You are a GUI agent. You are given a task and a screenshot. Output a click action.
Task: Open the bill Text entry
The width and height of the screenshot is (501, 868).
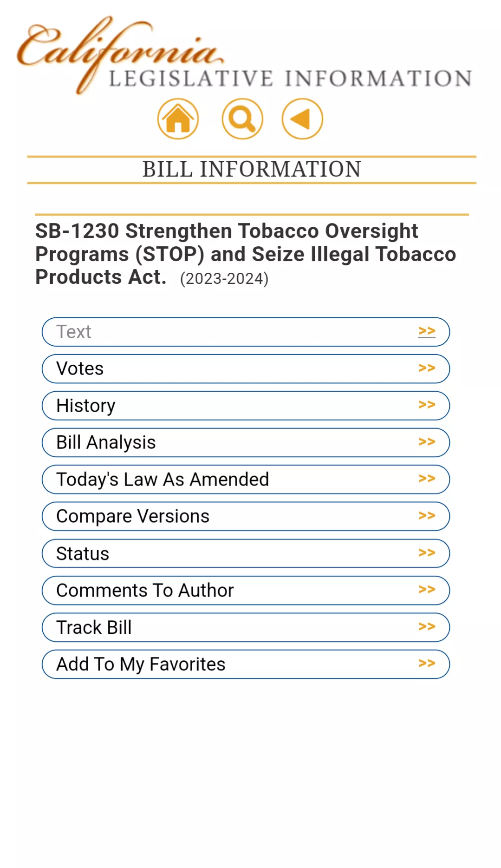pos(74,332)
